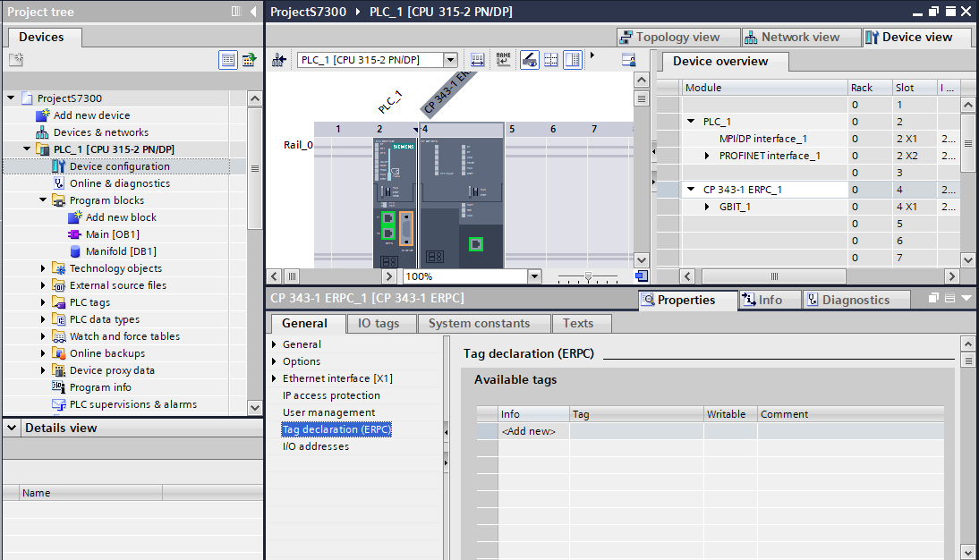Screen dimensions: 979x560
Task: Expand the Online backups folder
Action: click(x=43, y=353)
